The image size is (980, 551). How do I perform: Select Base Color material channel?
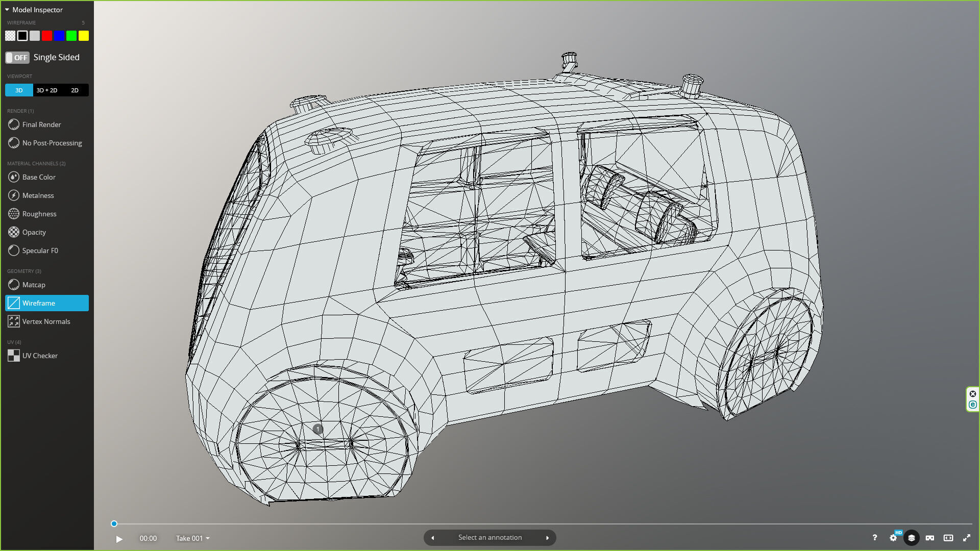coord(39,177)
